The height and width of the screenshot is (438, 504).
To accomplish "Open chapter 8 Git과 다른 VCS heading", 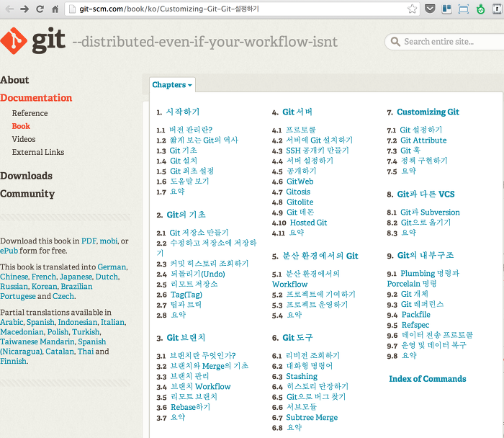I will (426, 195).
